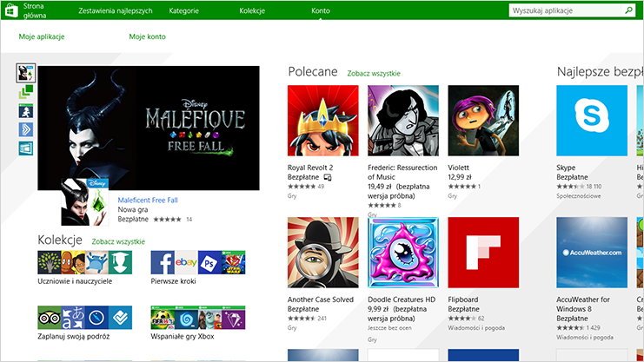644x362 pixels.
Task: Click the Another Case Solved title text
Action: tap(321, 299)
